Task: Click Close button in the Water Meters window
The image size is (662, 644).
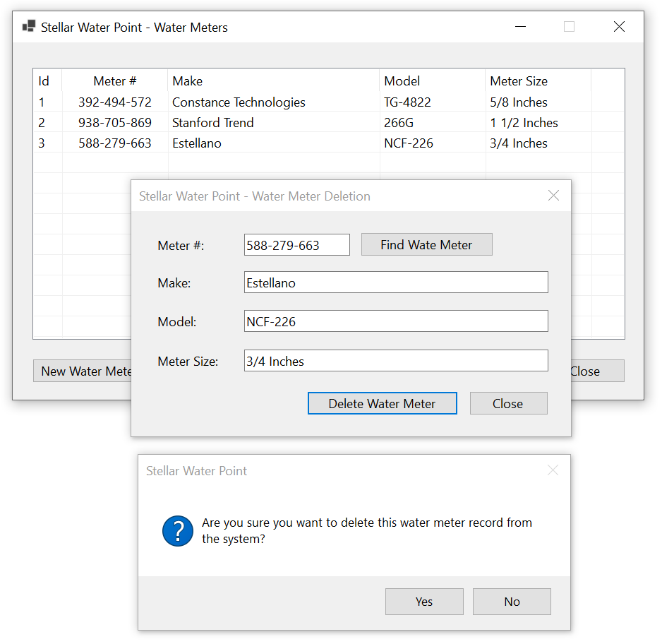Action: (x=597, y=371)
